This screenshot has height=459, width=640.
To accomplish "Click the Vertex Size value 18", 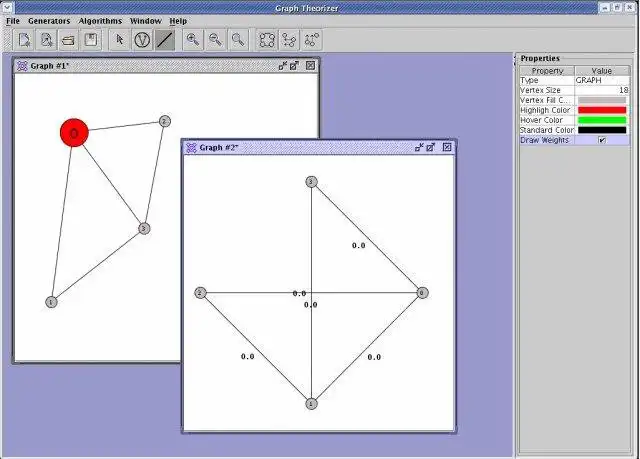I will 602,90.
